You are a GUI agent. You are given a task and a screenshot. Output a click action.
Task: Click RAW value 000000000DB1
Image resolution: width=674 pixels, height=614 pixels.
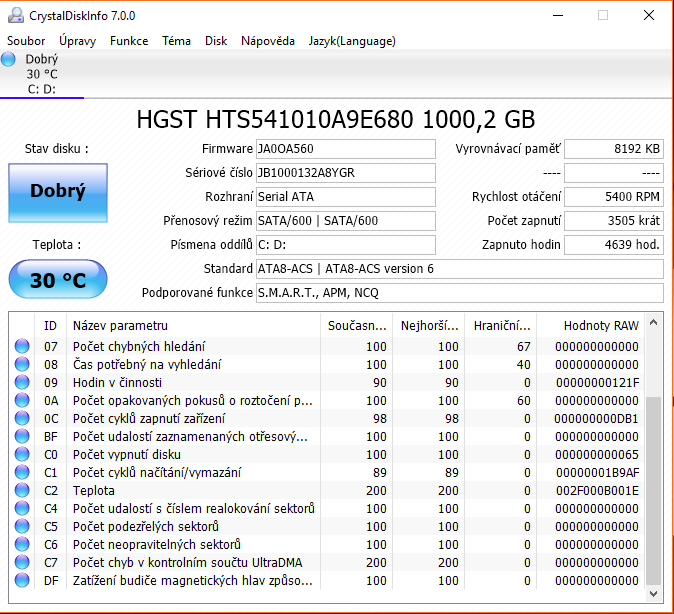pyautogui.click(x=596, y=419)
